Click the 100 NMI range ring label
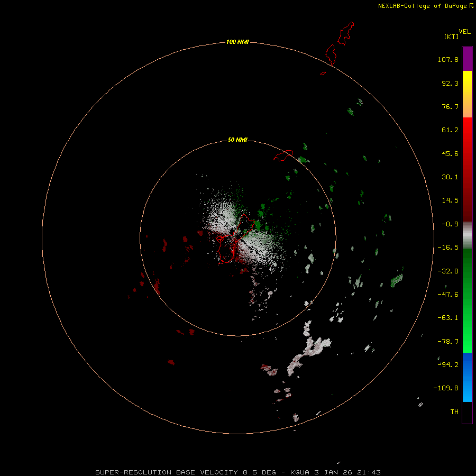The width and height of the screenshot is (476, 476). click(x=237, y=42)
